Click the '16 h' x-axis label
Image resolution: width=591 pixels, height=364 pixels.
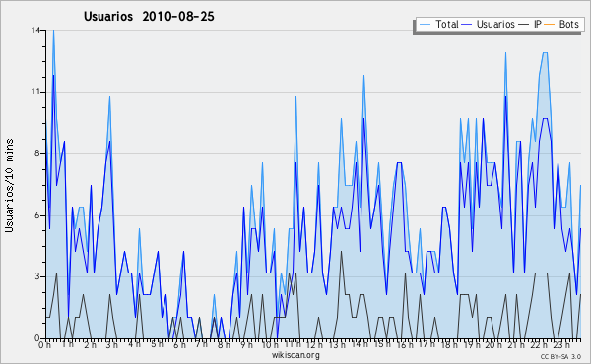pyautogui.click(x=404, y=344)
